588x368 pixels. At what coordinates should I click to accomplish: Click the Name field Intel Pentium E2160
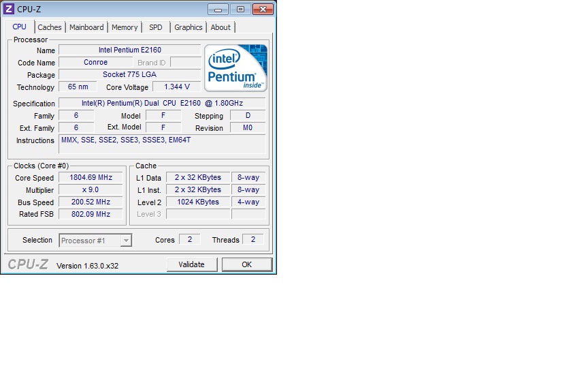(x=130, y=50)
